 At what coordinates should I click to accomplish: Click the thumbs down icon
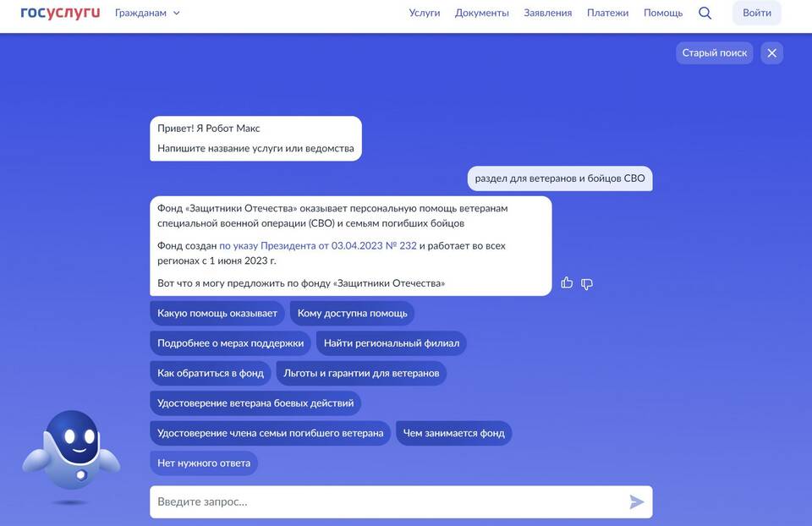click(x=587, y=283)
